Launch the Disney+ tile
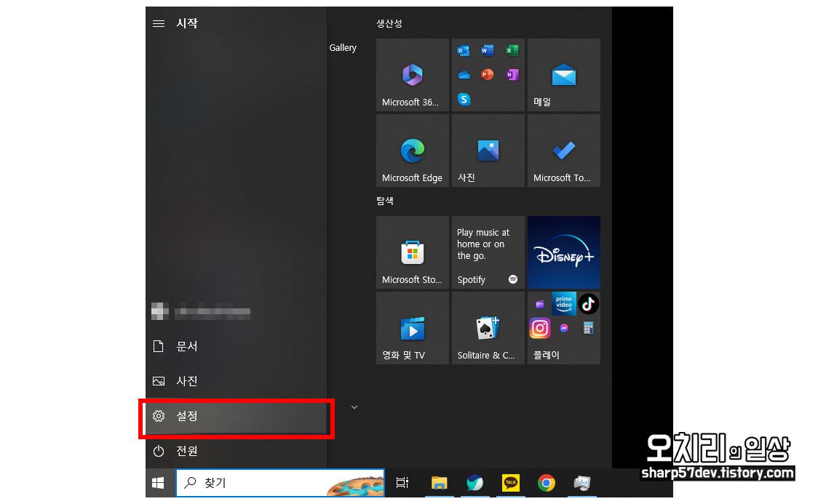This screenshot has height=504, width=818. tap(563, 252)
